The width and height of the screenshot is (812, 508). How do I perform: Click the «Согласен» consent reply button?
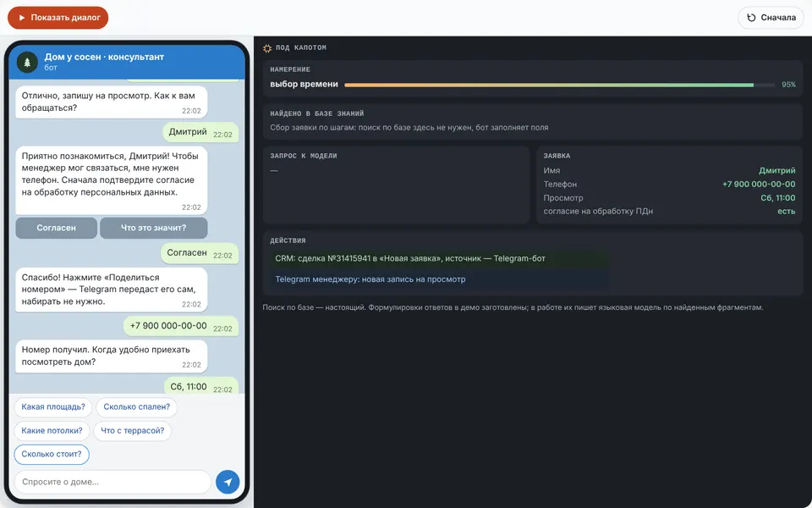pos(56,228)
